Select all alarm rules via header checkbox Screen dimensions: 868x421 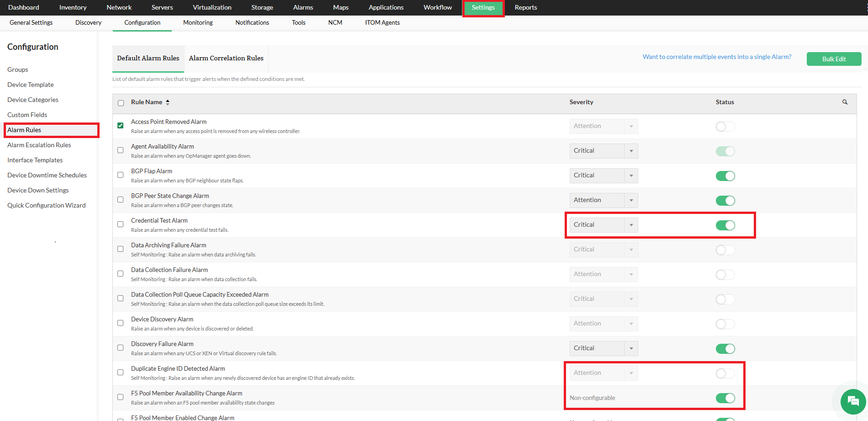tap(120, 102)
